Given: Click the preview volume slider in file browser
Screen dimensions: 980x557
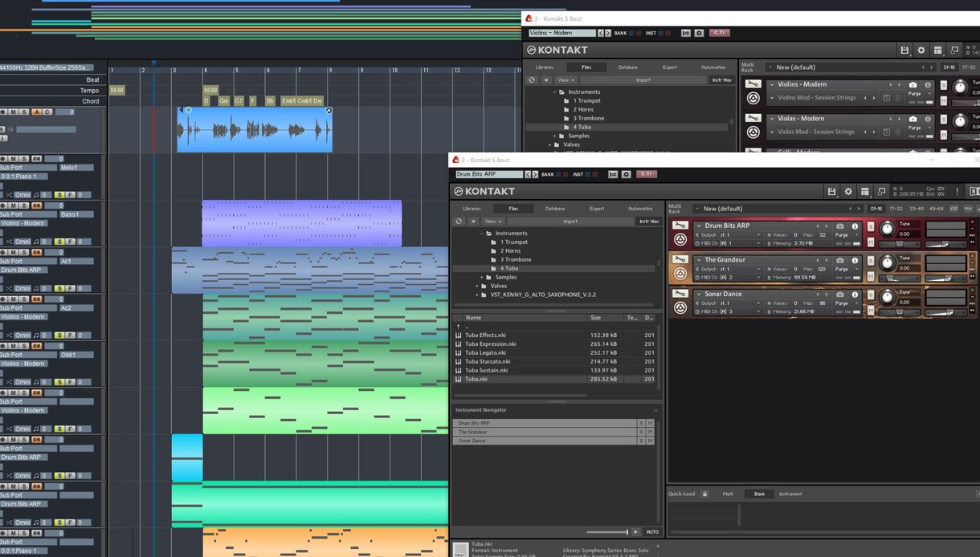Looking at the screenshot, I should click(x=607, y=531).
